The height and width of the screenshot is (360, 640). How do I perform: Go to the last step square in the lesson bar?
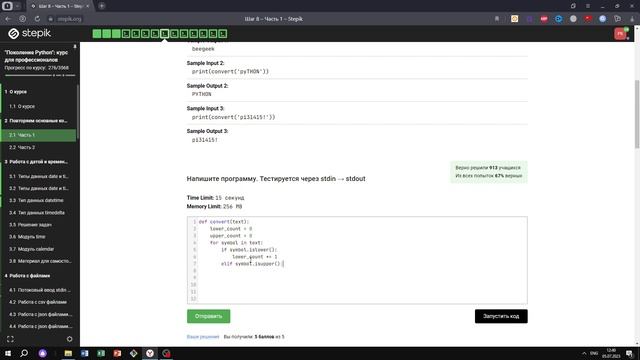coord(223,34)
